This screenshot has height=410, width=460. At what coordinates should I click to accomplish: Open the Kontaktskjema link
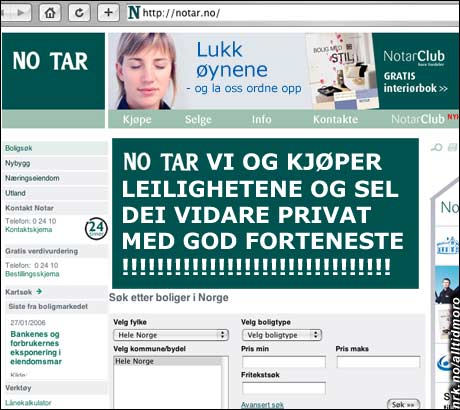click(x=29, y=229)
